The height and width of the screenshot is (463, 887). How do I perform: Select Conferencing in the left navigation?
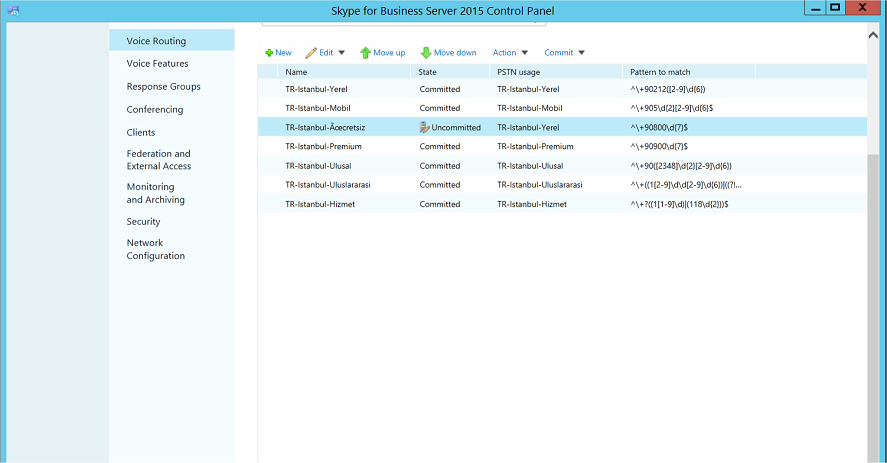154,110
